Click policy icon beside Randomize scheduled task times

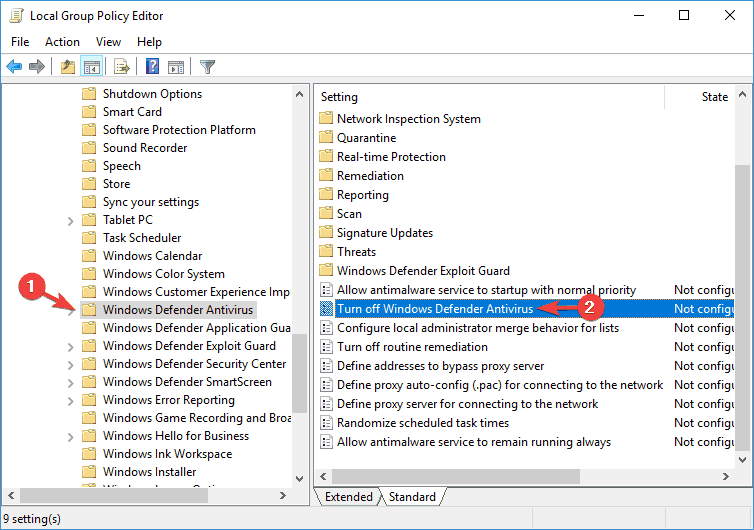coord(327,423)
